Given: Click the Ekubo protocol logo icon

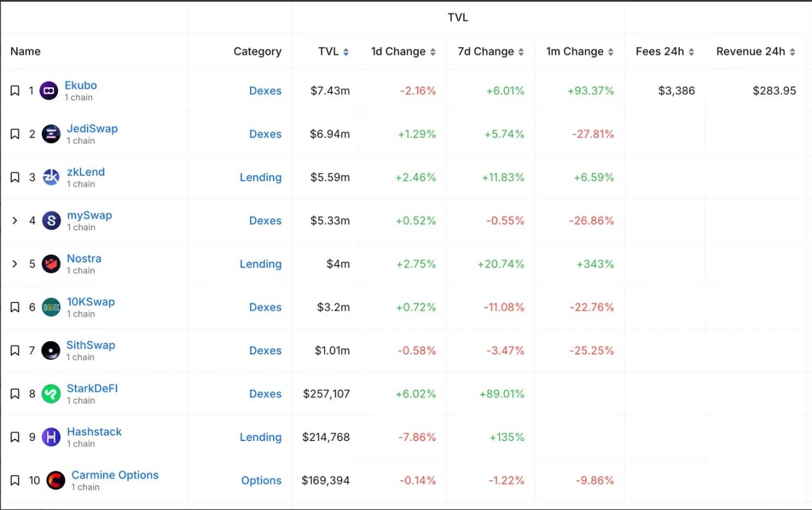Looking at the screenshot, I should [x=49, y=91].
